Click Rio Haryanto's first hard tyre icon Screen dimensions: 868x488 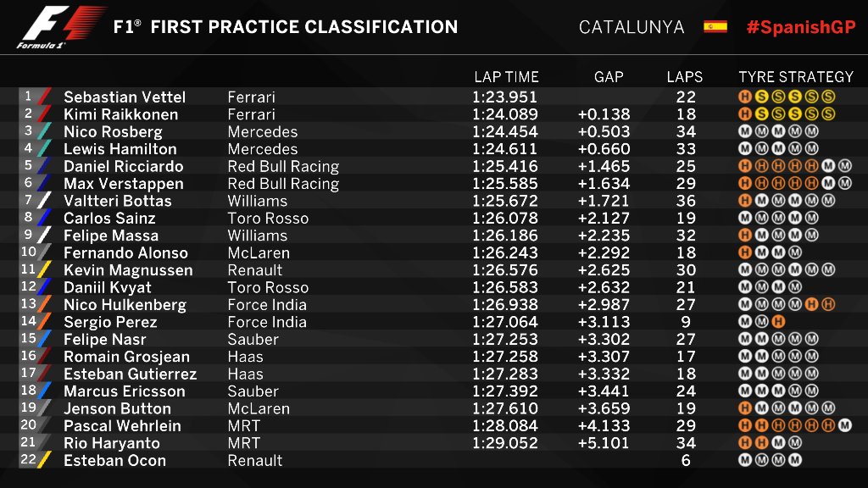pyautogui.click(x=745, y=442)
